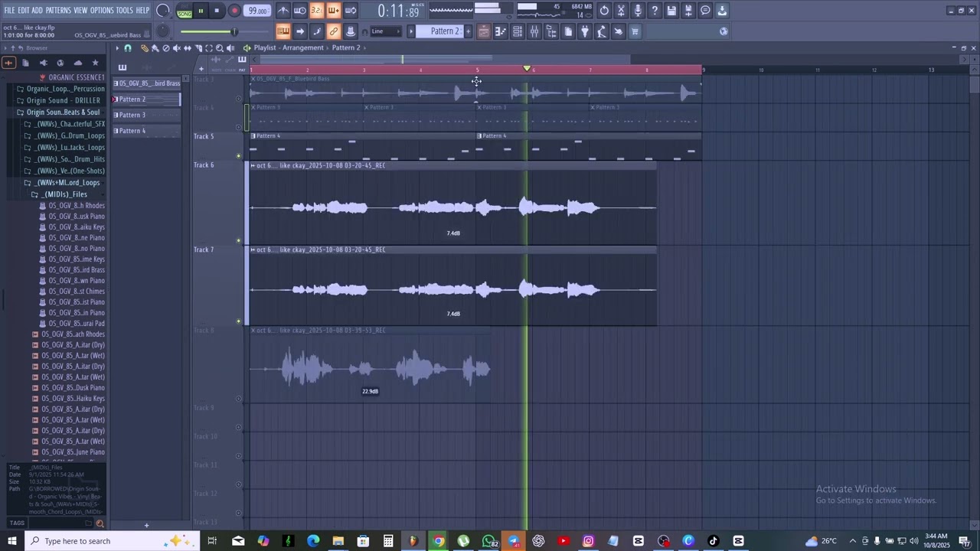Toggle the metronome icon
980x551 pixels.
tap(283, 11)
